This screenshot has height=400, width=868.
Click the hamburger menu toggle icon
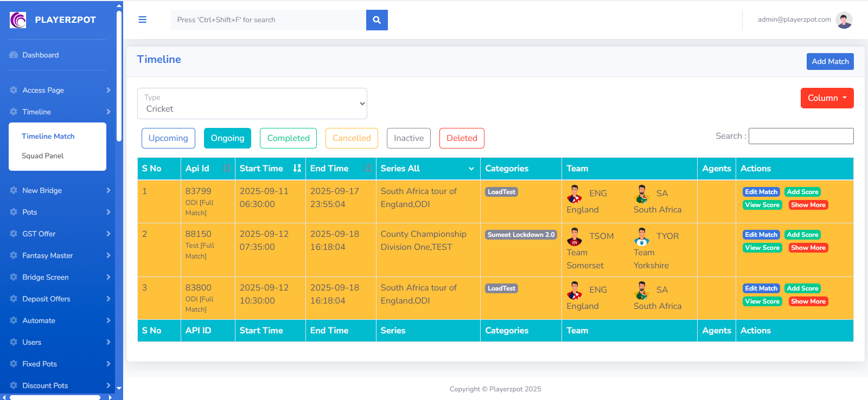coord(143,20)
